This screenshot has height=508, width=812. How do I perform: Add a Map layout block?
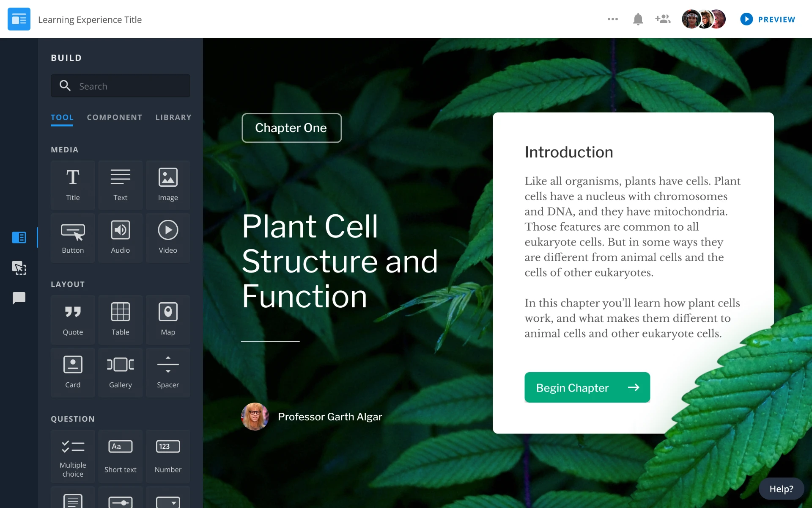click(x=168, y=320)
